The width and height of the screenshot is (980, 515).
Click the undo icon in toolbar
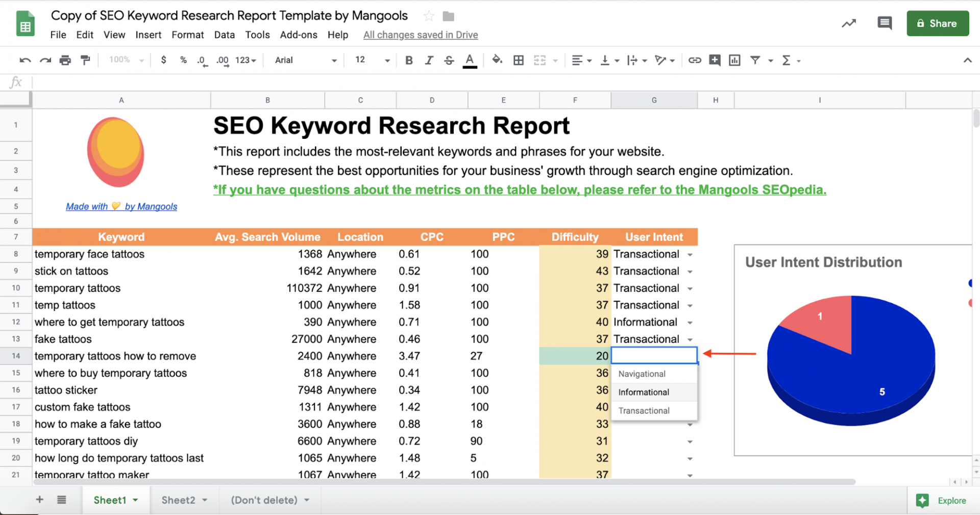(x=25, y=60)
